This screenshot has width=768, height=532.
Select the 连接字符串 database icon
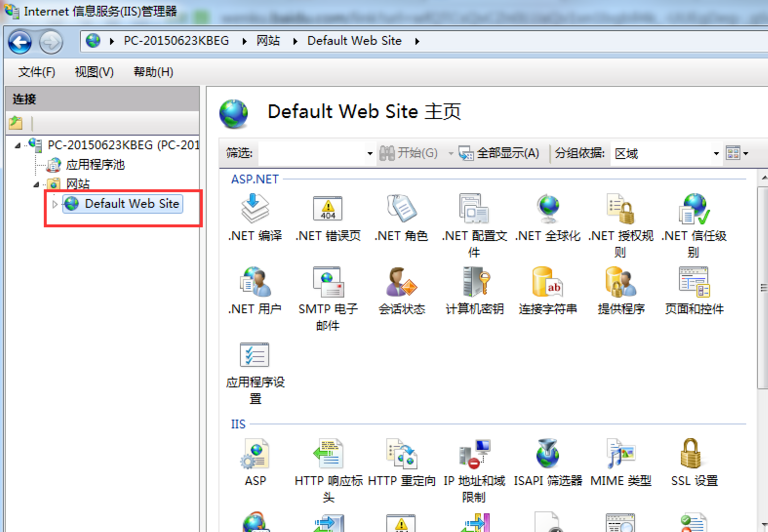pyautogui.click(x=547, y=282)
